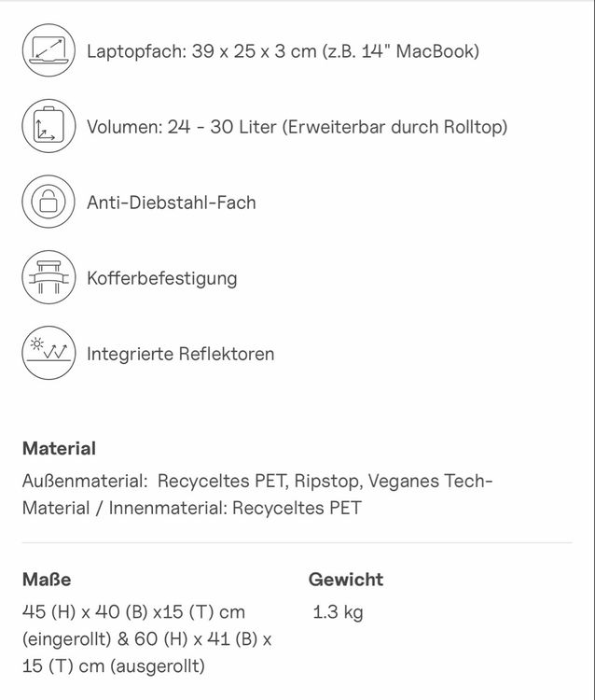Click the backpack volume icon
The width and height of the screenshot is (595, 700).
tap(48, 126)
